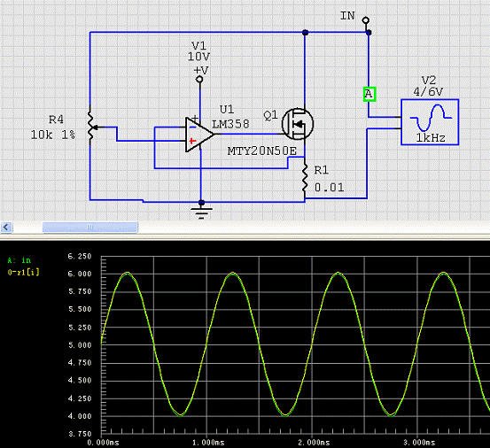Click the '10k 1%' value label
Viewport: 490px width, 448px height.
[53, 135]
